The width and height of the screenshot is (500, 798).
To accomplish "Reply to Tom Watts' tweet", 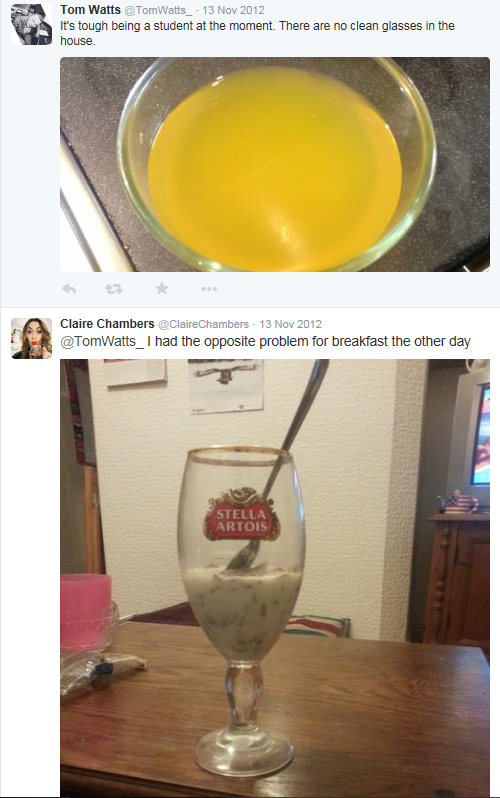I will coord(69,289).
